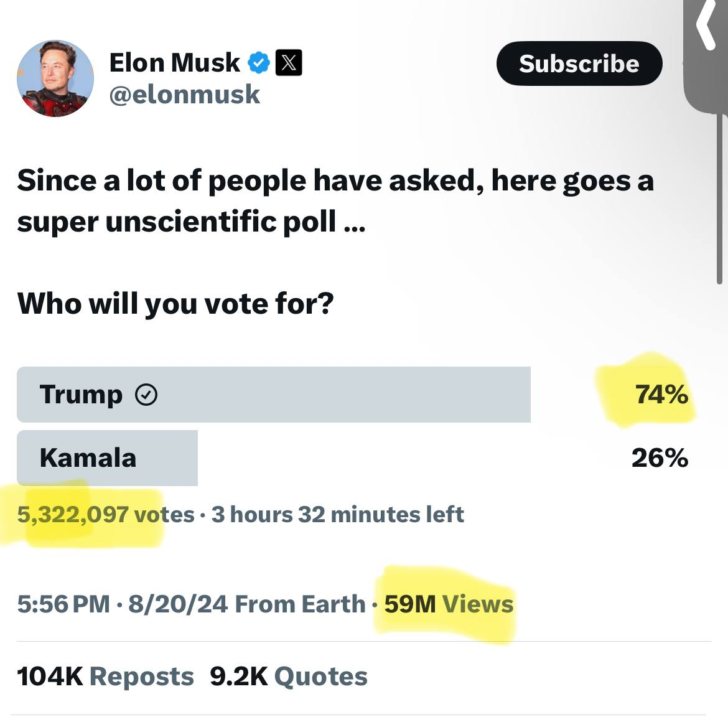Open the @elonmusk handle link
Viewport: 728px width, 717px height.
point(185,95)
